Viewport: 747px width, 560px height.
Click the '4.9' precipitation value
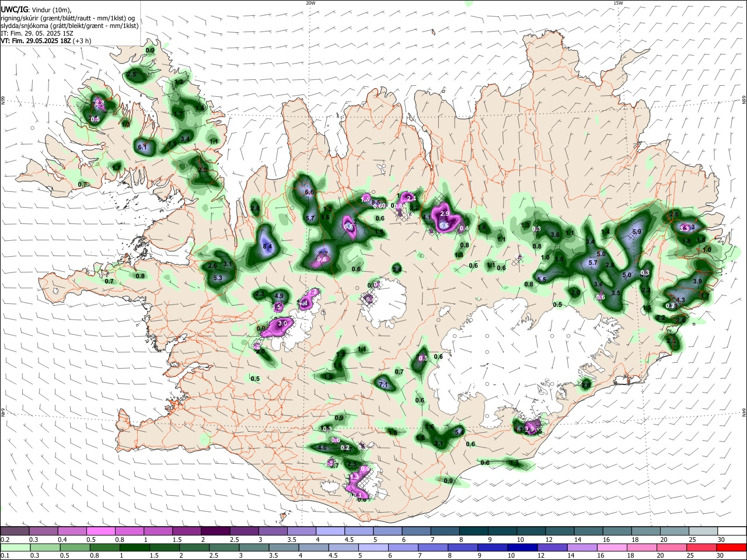[x=279, y=296]
